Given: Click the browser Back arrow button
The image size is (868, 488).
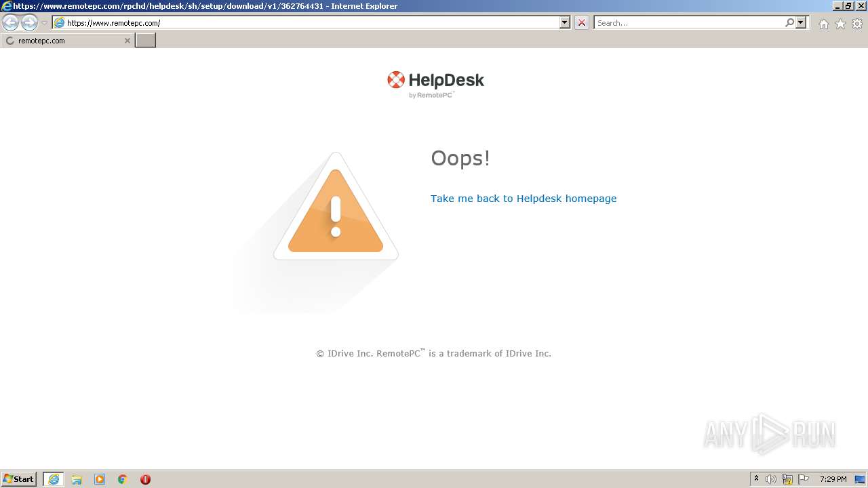Looking at the screenshot, I should point(11,23).
